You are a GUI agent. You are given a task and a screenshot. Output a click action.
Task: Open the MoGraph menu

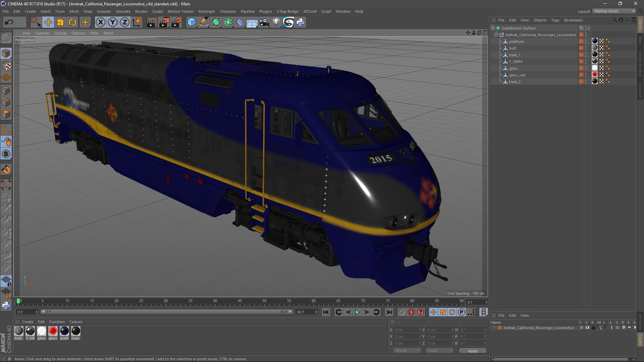coord(207,11)
